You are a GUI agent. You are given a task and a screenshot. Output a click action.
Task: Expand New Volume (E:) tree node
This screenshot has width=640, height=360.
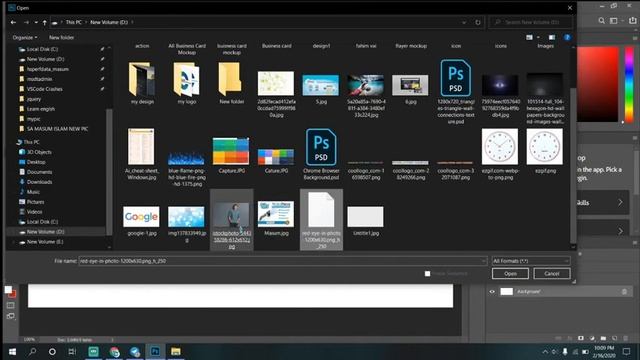point(13,242)
